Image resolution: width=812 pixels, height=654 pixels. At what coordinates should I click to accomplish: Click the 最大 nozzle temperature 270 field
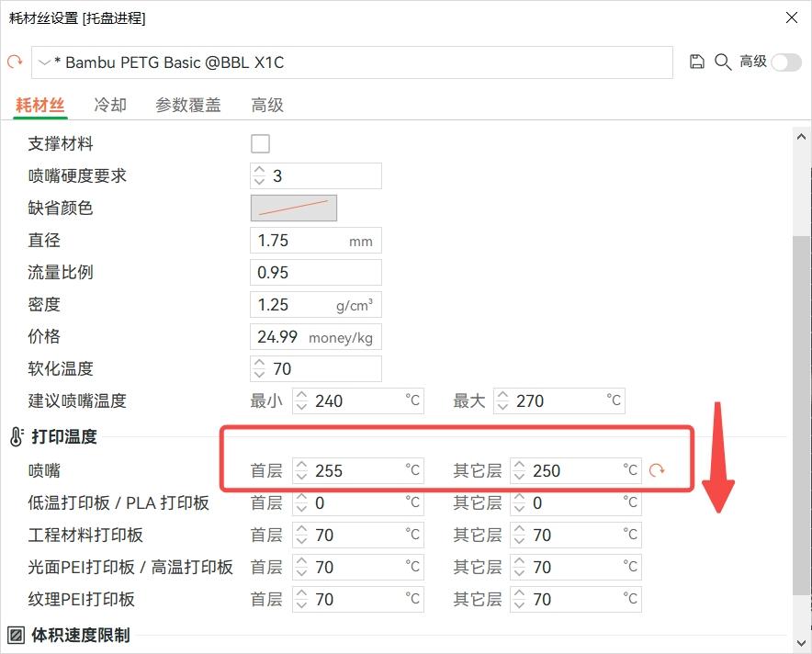point(559,400)
